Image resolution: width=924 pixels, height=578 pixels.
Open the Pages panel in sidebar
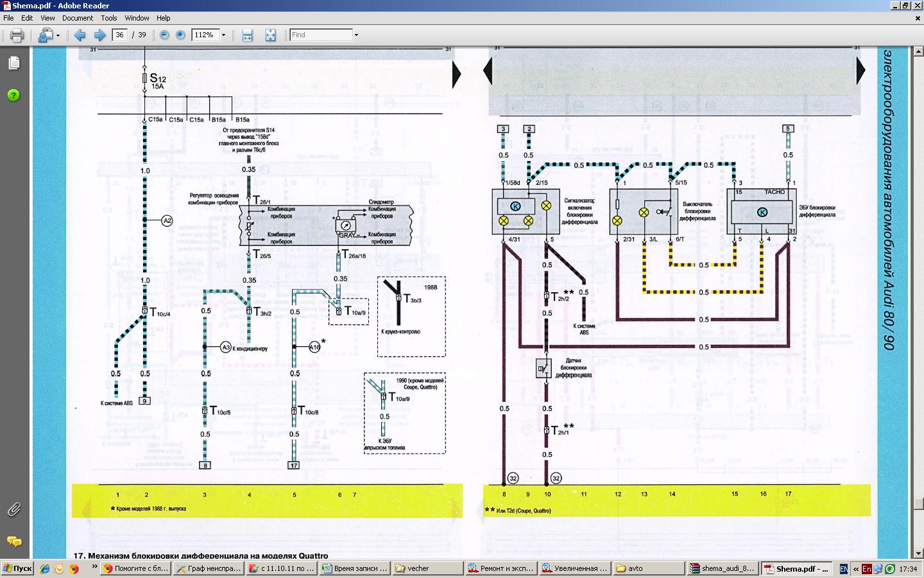tap(14, 63)
